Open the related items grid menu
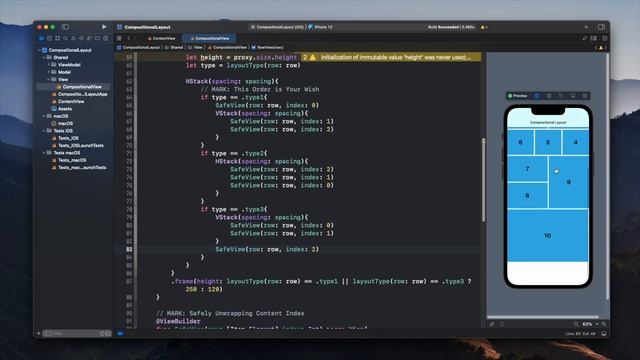This screenshot has width=640, height=360. point(119,38)
